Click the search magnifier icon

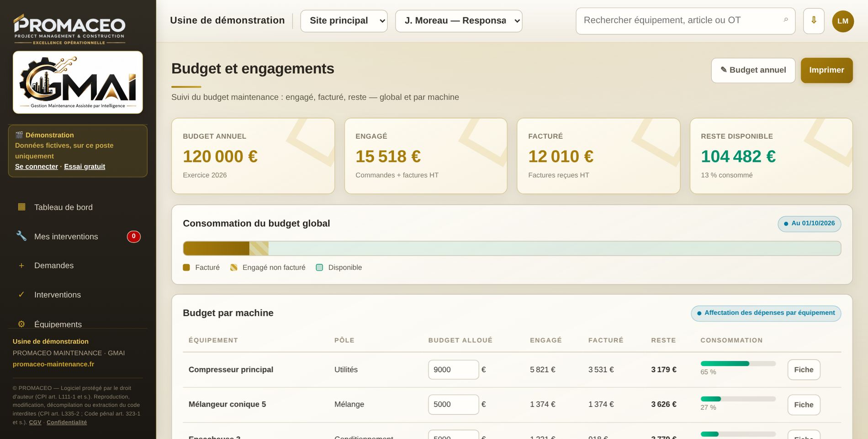[785, 20]
